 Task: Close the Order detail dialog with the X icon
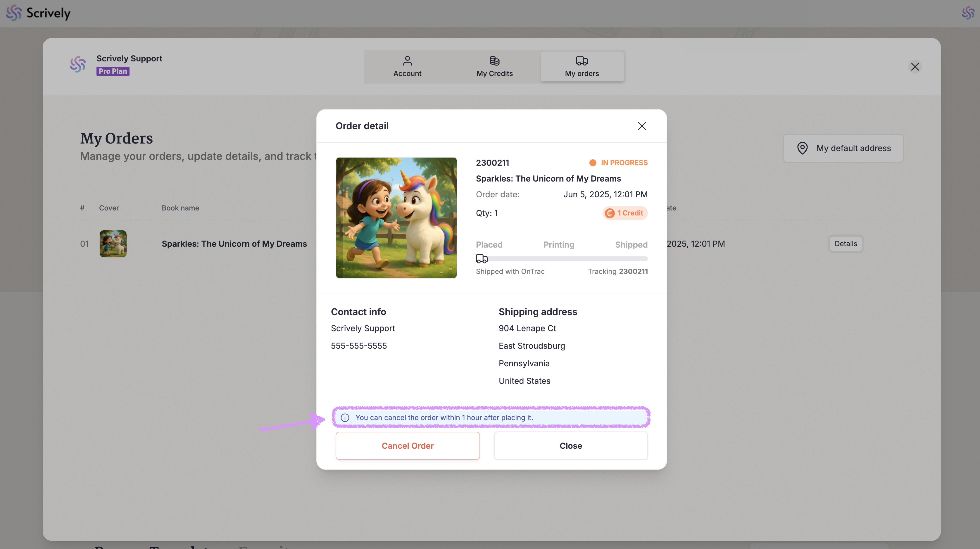642,126
